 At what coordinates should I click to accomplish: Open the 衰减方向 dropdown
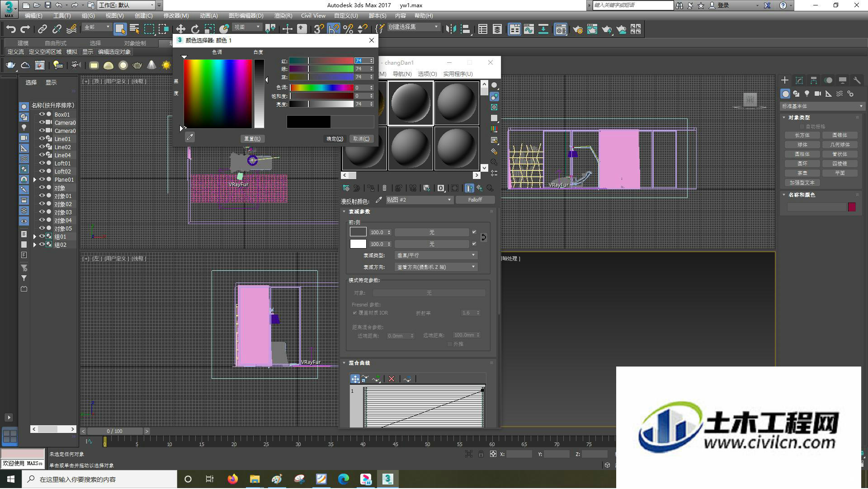click(x=436, y=267)
